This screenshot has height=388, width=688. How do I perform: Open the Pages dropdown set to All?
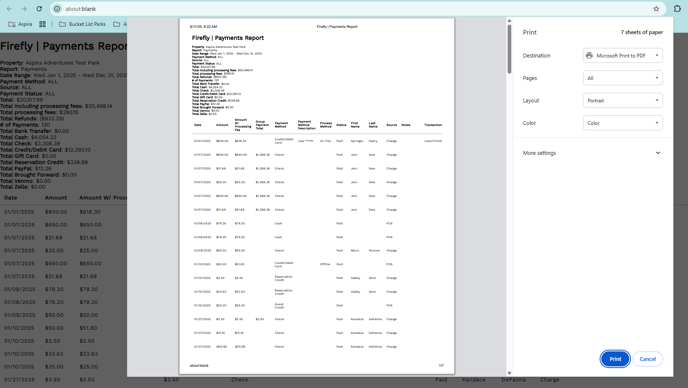pos(622,78)
